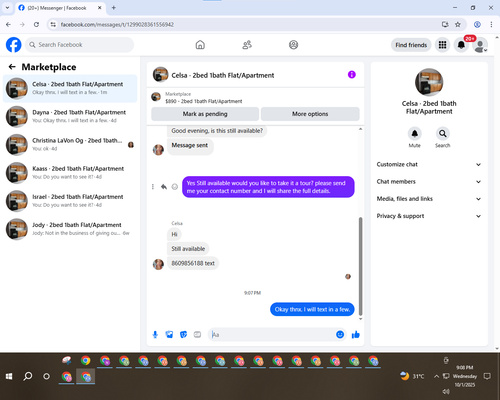This screenshot has width=500, height=400.
Task: Search in conversation magnifier icon
Action: (x=443, y=134)
